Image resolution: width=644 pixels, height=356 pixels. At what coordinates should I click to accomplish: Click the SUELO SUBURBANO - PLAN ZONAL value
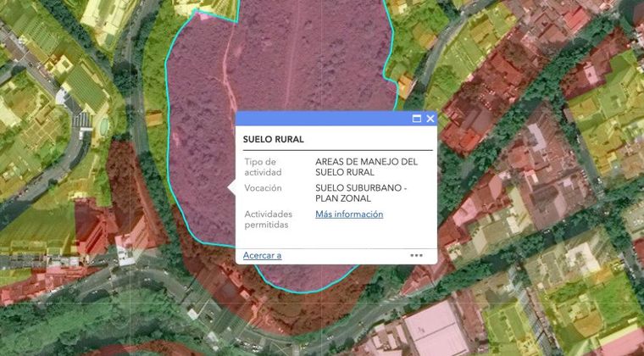click(361, 192)
